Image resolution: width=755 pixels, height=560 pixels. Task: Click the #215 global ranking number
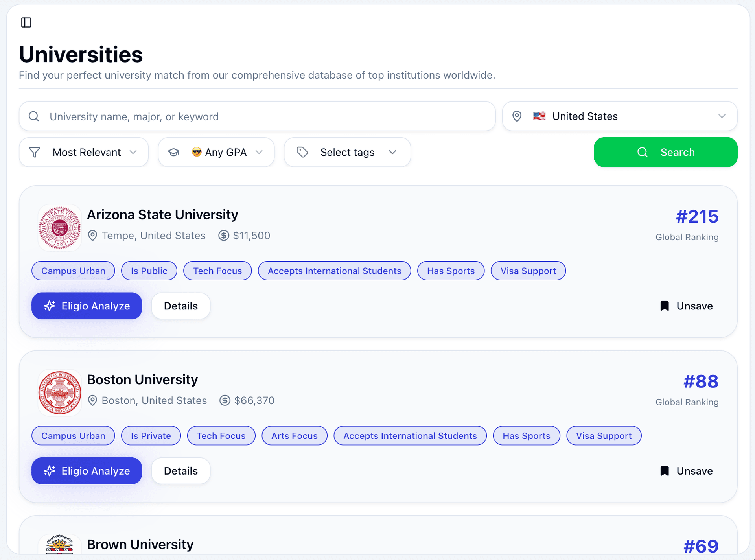click(697, 217)
